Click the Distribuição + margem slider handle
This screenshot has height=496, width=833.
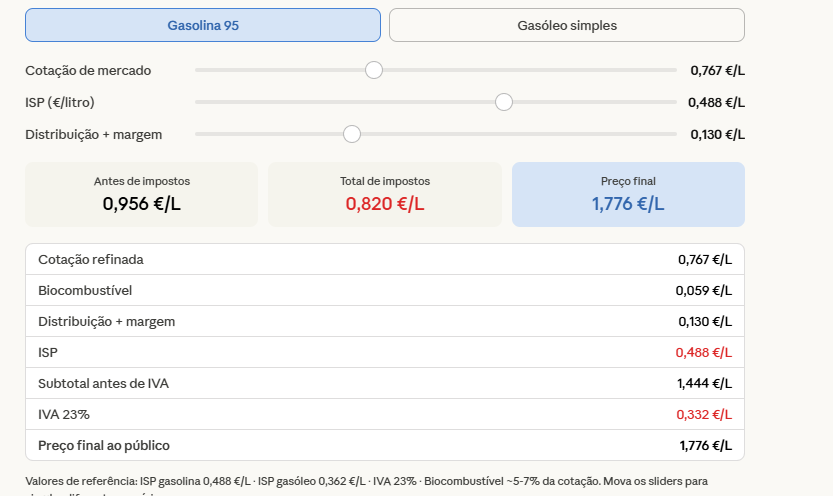point(352,134)
